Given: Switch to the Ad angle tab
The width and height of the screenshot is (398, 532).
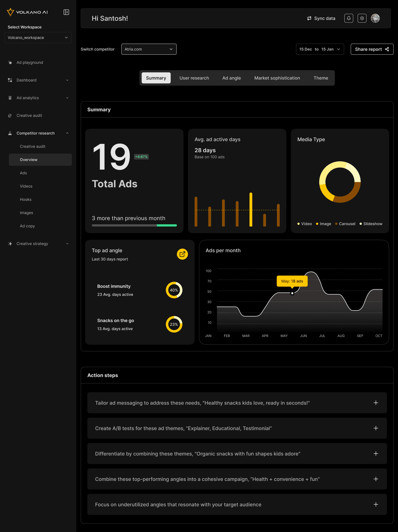Looking at the screenshot, I should (x=232, y=78).
